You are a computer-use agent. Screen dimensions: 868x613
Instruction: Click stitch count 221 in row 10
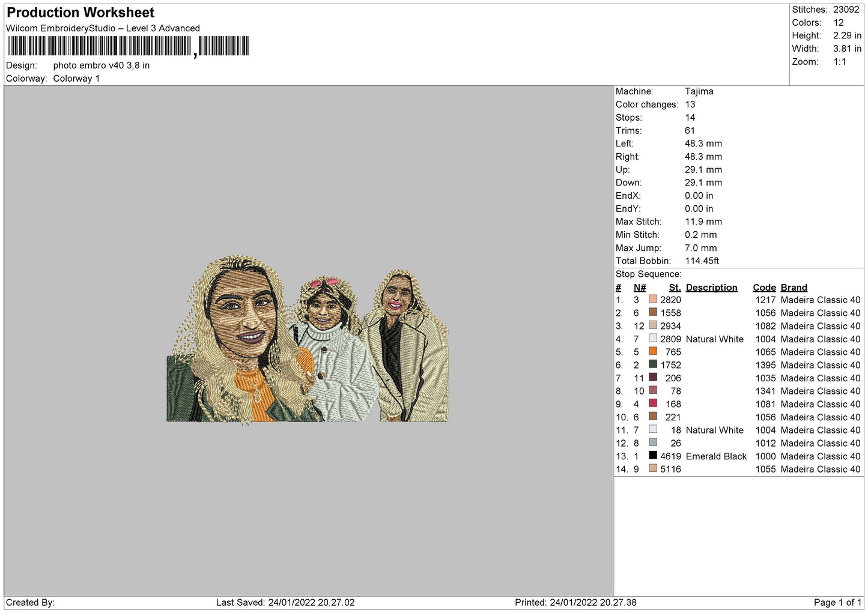click(x=673, y=417)
